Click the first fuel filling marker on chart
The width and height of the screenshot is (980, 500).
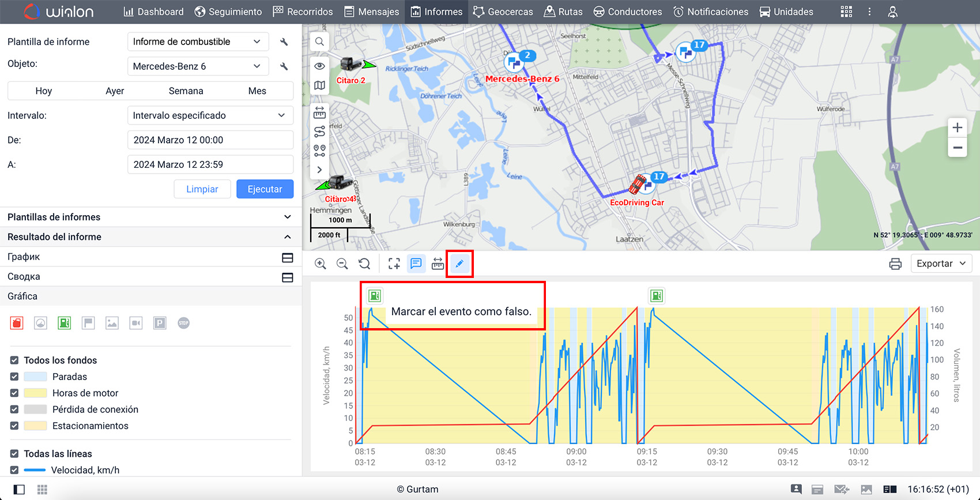[x=375, y=296]
